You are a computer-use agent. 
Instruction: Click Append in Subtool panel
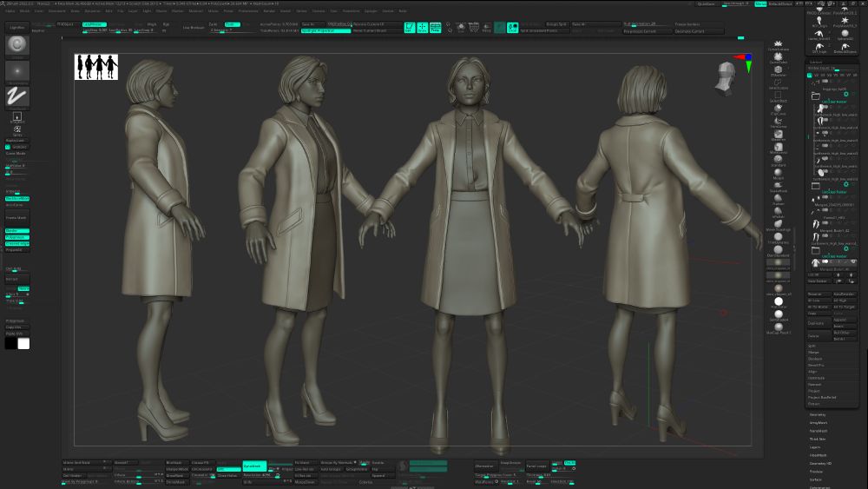pos(844,320)
